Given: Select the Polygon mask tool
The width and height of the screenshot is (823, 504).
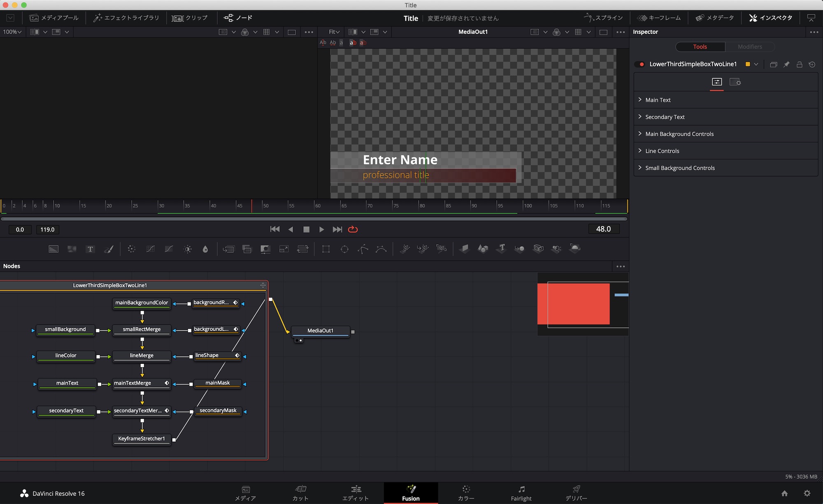Looking at the screenshot, I should (363, 249).
